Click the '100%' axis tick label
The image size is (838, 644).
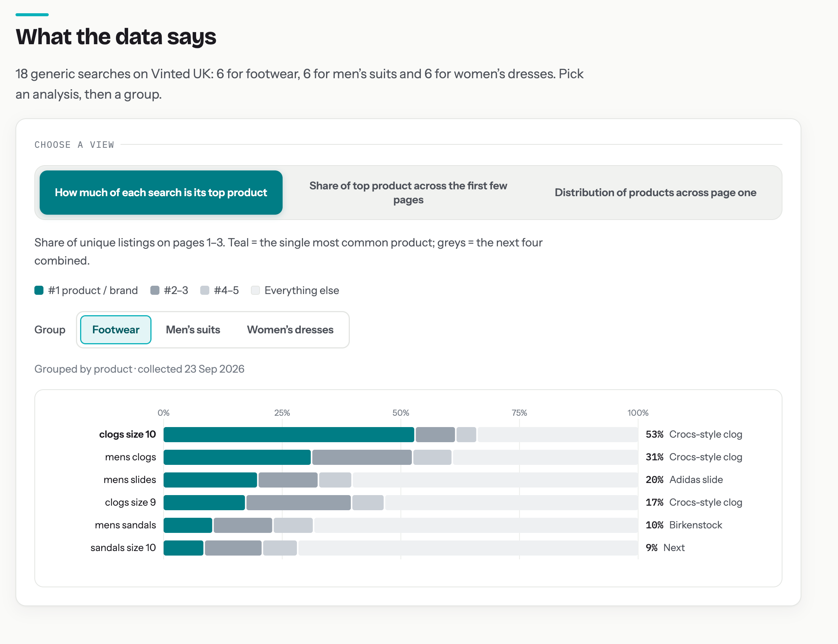coord(638,413)
